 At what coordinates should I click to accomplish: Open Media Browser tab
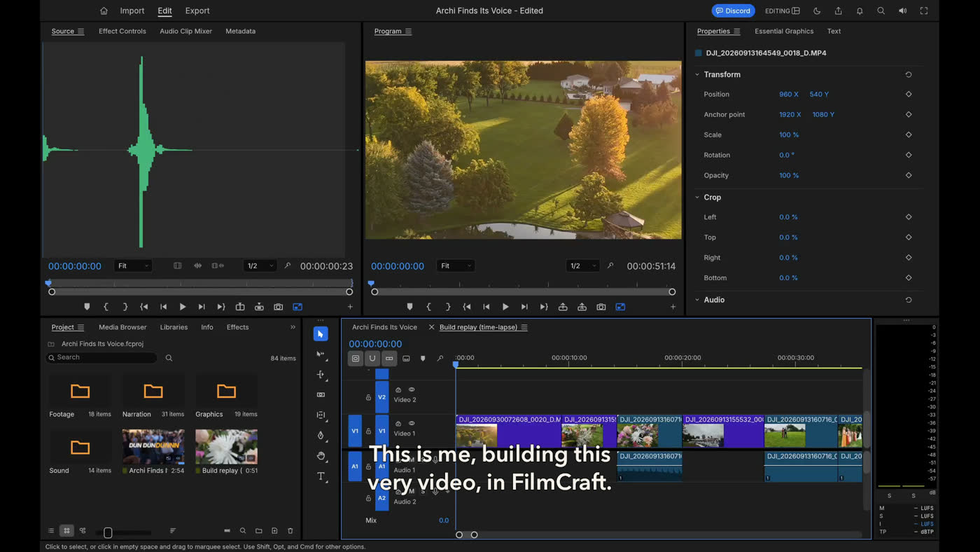tap(122, 327)
